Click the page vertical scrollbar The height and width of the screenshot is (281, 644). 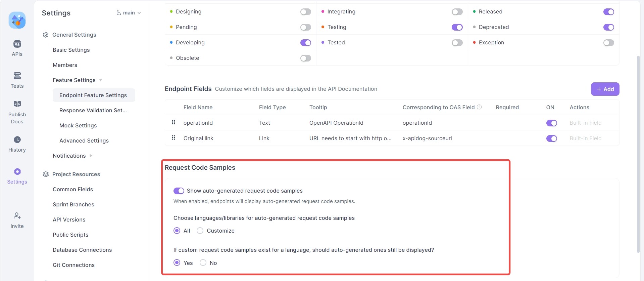pyautogui.click(x=638, y=151)
